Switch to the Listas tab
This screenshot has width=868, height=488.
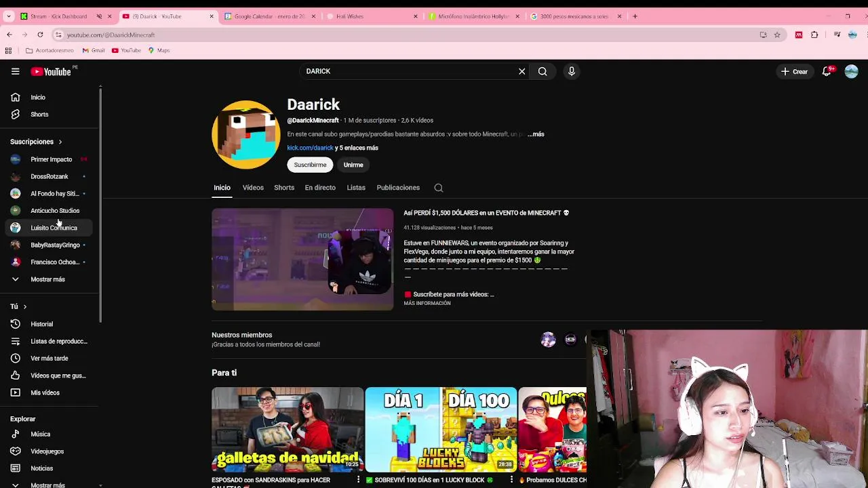(x=356, y=188)
